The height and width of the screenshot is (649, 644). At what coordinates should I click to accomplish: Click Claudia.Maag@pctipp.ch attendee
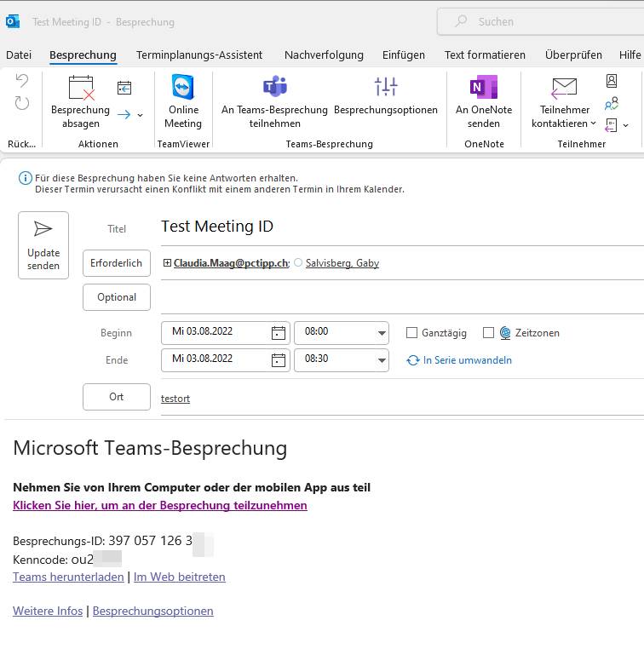pyautogui.click(x=232, y=263)
